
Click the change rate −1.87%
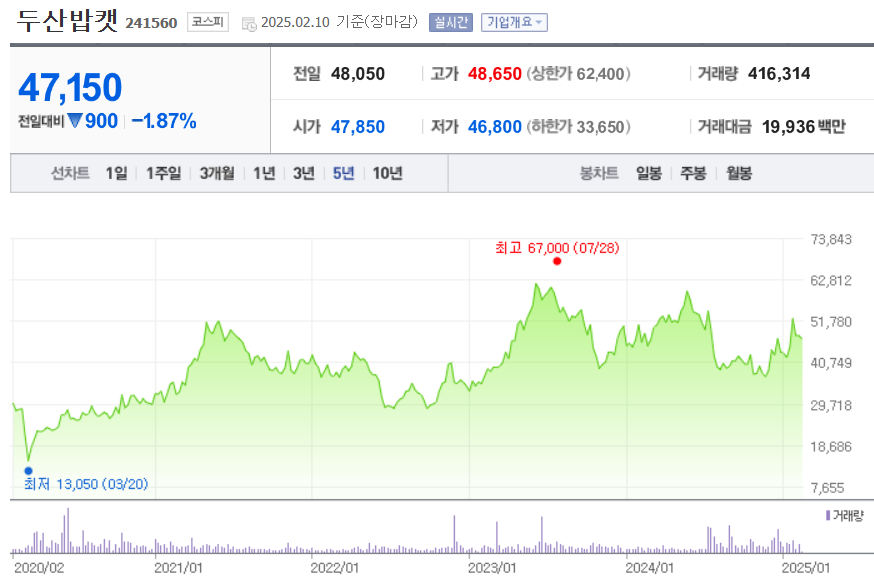tap(164, 121)
